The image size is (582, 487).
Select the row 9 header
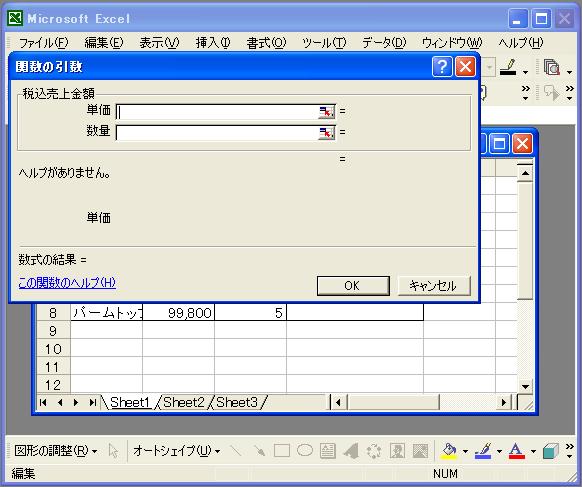[53, 330]
